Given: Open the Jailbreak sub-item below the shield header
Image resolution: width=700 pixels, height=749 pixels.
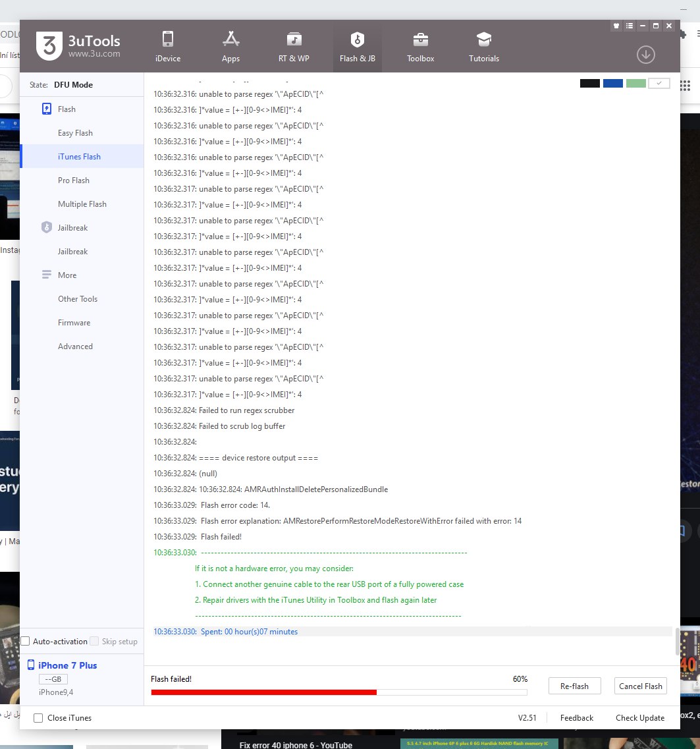Looking at the screenshot, I should point(72,251).
